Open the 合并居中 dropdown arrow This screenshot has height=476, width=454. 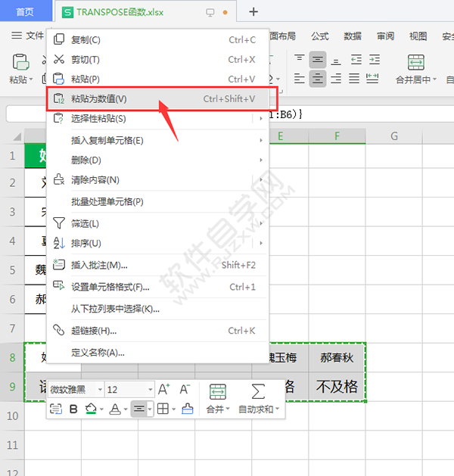pos(434,79)
